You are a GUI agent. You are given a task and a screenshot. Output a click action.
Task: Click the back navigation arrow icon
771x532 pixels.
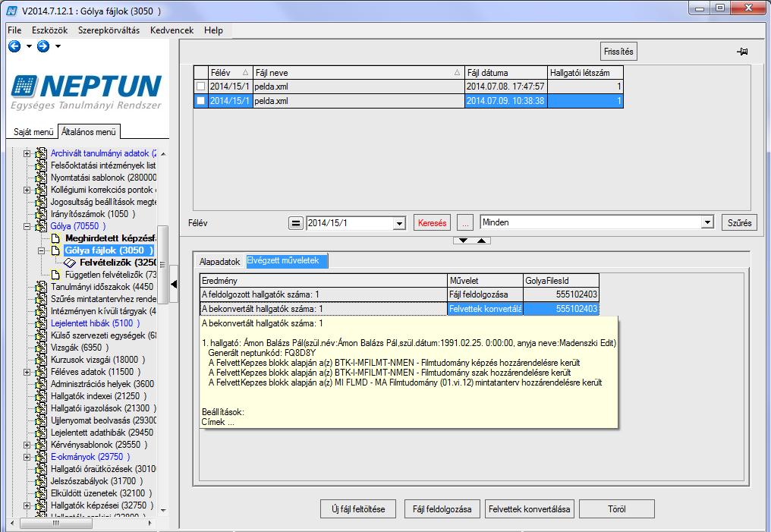pos(14,46)
